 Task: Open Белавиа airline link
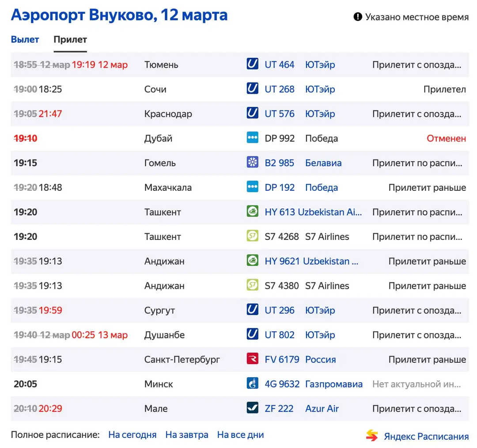[x=323, y=163]
